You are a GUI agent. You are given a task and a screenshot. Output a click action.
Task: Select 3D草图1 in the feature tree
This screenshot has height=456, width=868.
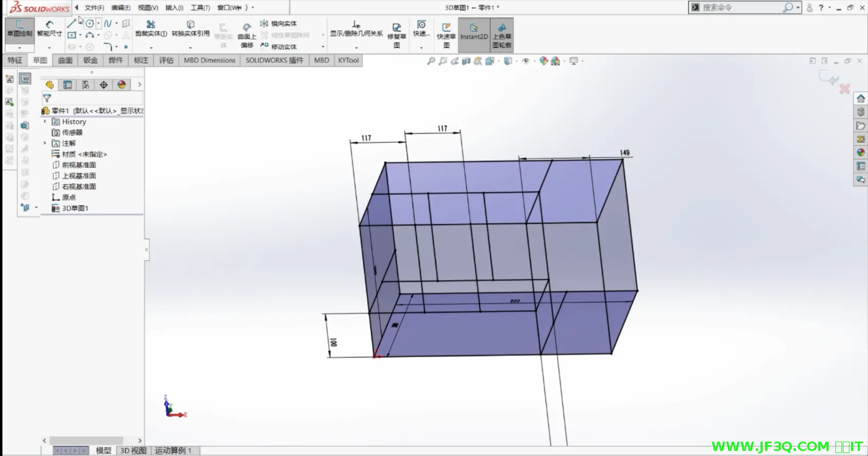point(75,208)
